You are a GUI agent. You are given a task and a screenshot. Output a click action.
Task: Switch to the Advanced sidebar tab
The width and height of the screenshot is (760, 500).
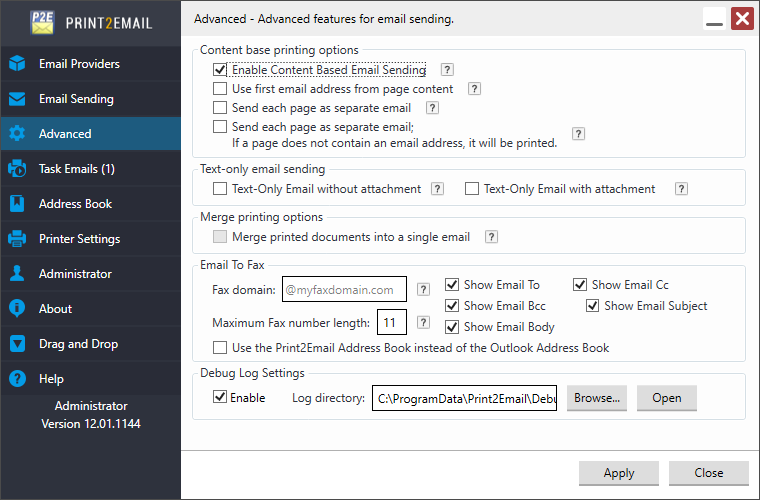[x=91, y=134]
